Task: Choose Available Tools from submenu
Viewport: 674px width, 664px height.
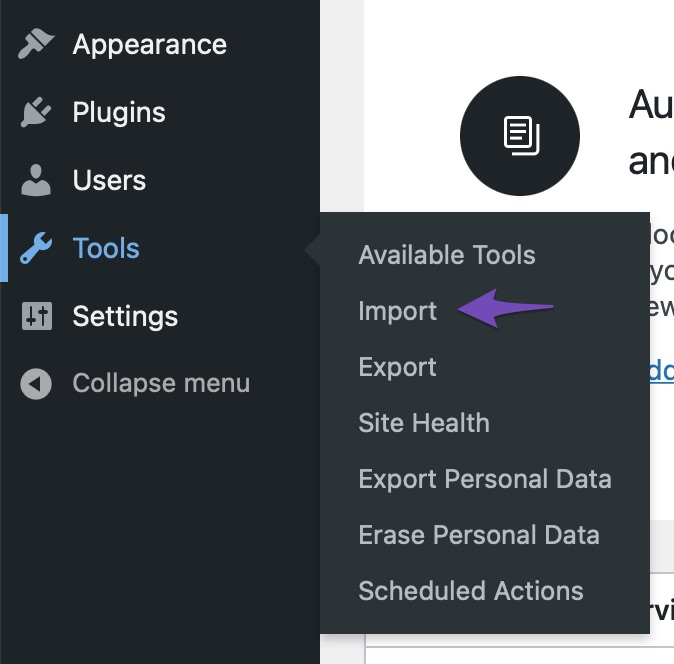Action: point(447,255)
